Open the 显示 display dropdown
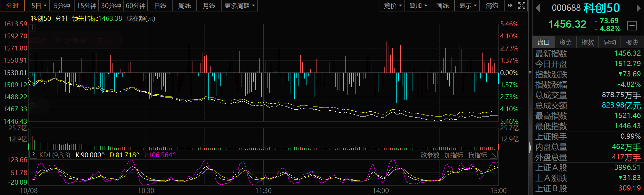Screen dimensions: 644x195 click(x=468, y=6)
